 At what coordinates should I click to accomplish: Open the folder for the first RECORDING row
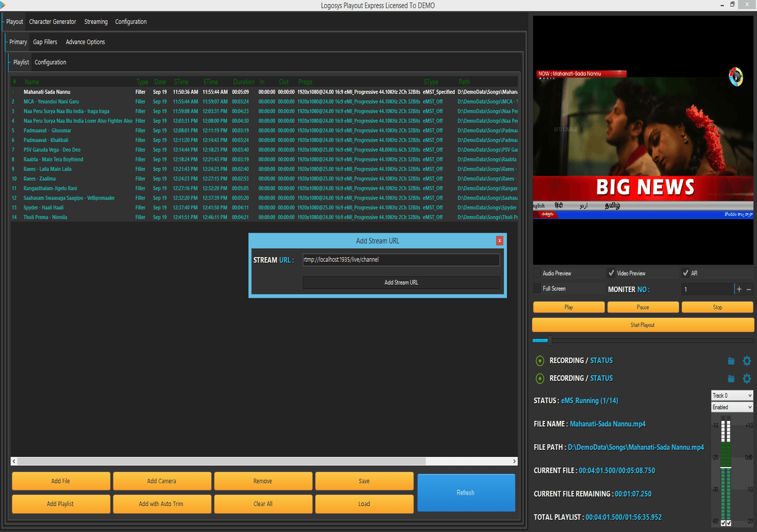(x=731, y=361)
